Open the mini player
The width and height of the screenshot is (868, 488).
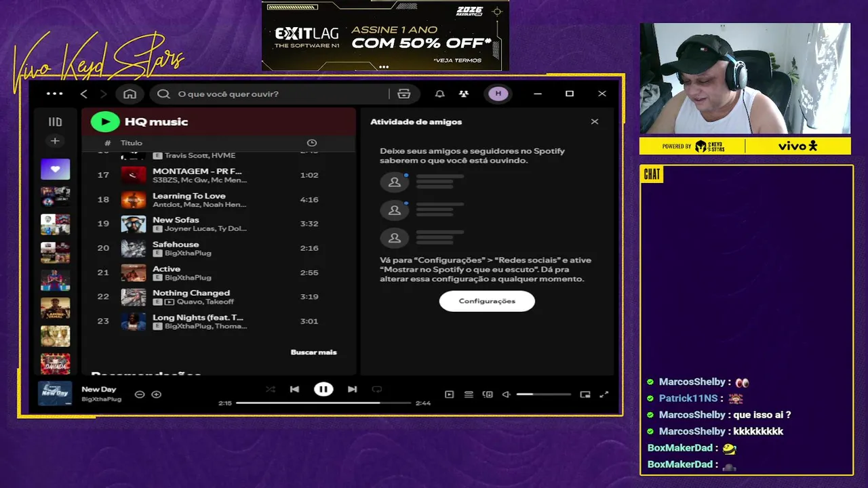(x=585, y=394)
